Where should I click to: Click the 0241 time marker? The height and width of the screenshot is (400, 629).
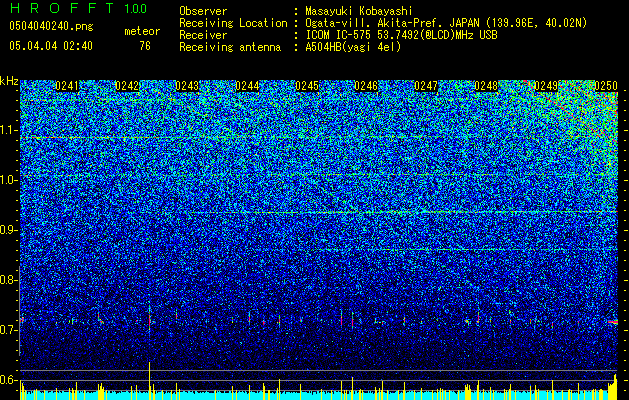[67, 86]
